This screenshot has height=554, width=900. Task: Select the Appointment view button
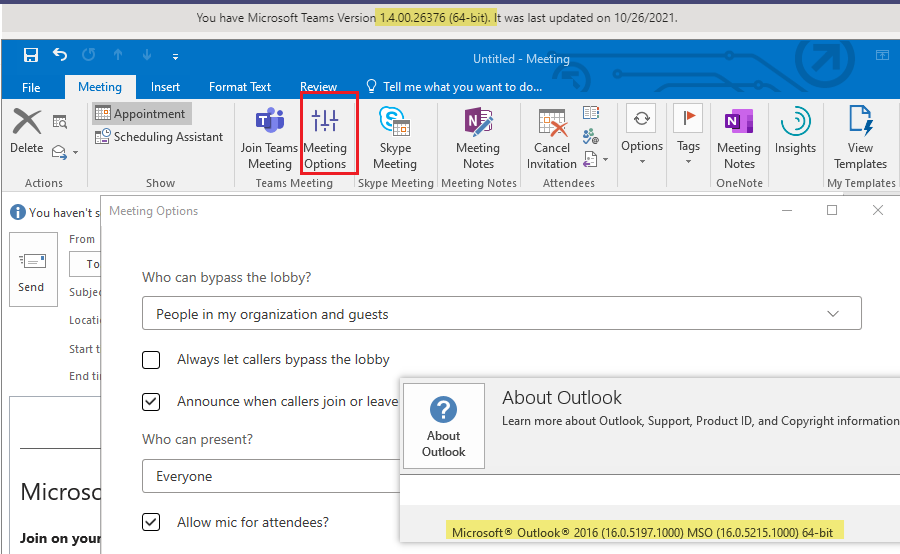(142, 114)
